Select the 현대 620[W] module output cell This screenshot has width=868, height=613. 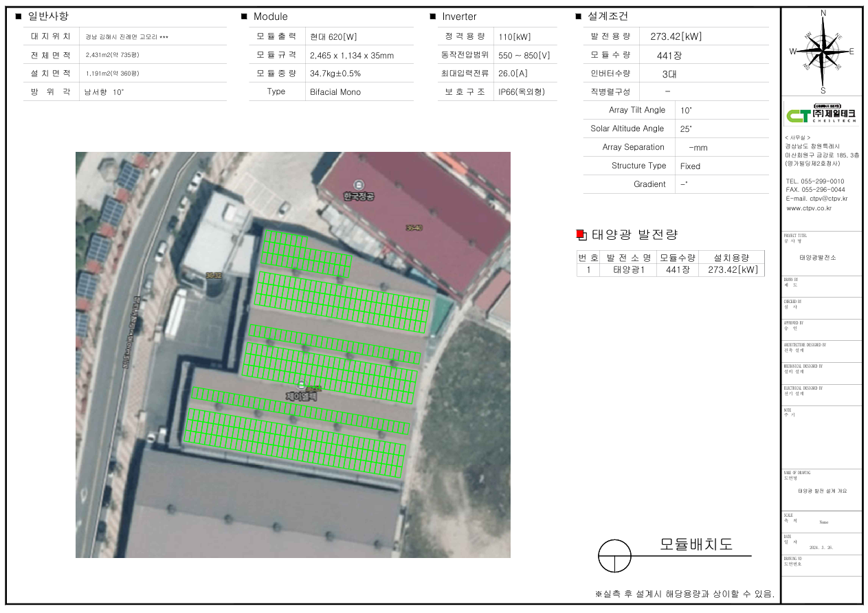pos(333,37)
